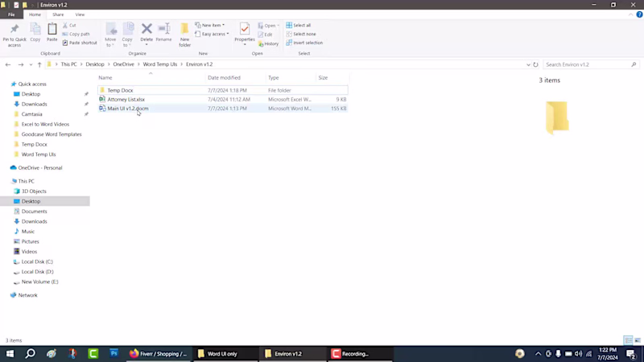Open Documents under This PC

pyautogui.click(x=34, y=212)
